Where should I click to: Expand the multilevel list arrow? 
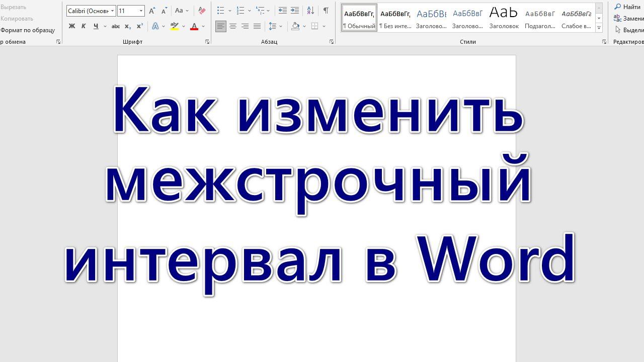pos(269,11)
